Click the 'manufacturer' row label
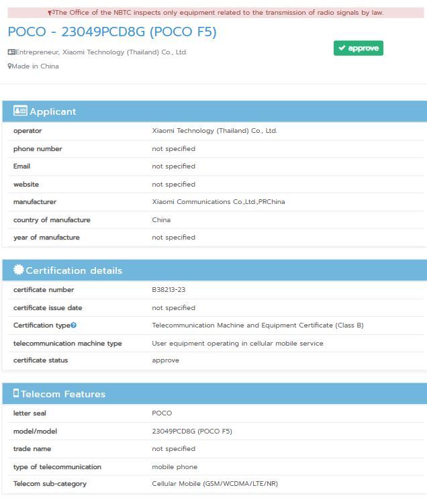The height and width of the screenshot is (504, 427). pos(35,202)
